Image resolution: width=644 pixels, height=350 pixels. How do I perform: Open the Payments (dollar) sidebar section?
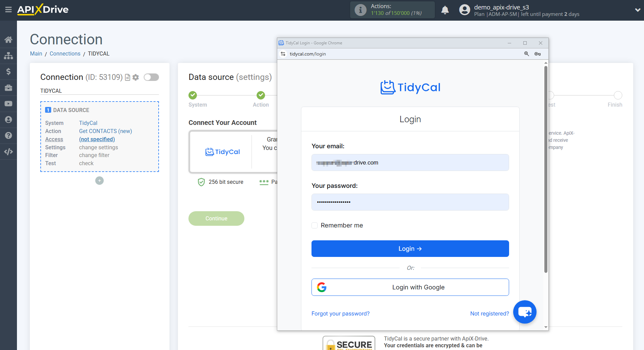pos(8,71)
